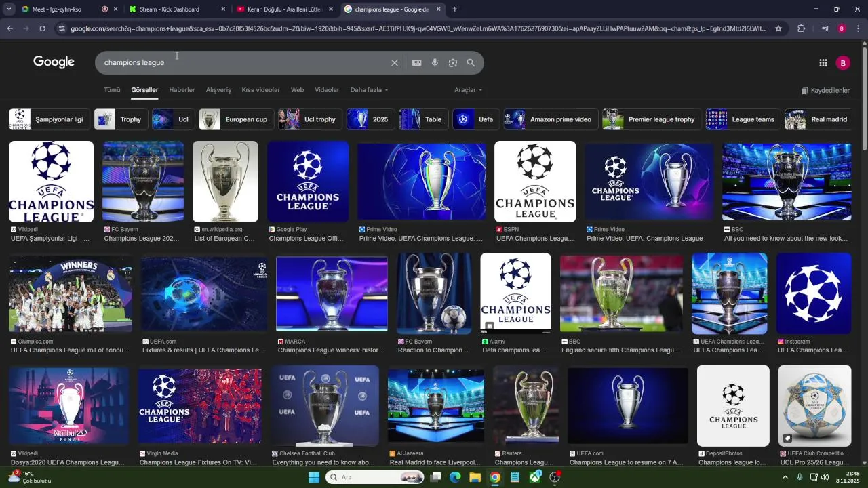Open the Olympics.com winners celebration image
The width and height of the screenshot is (868, 488).
click(71, 293)
